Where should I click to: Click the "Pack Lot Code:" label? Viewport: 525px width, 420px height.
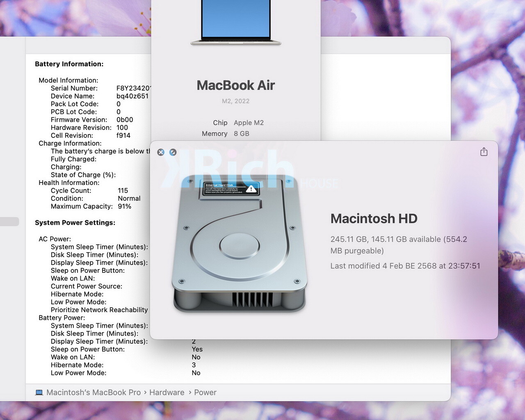(x=75, y=104)
